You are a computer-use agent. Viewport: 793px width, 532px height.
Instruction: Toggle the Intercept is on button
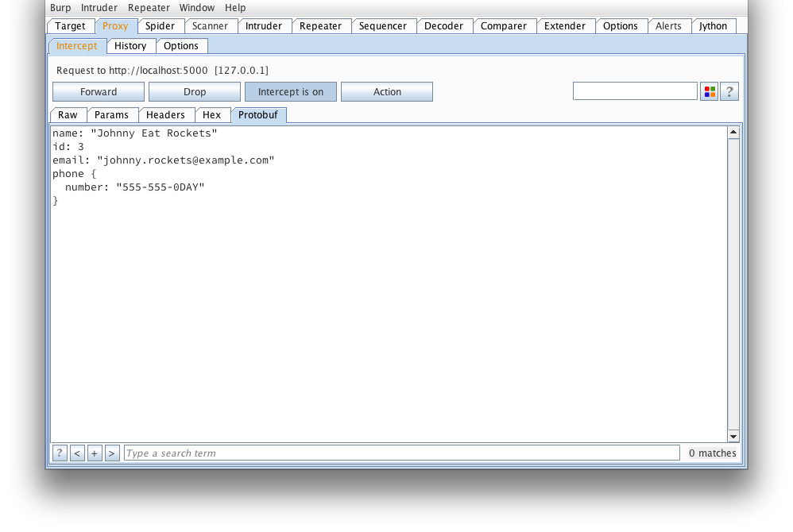(291, 92)
